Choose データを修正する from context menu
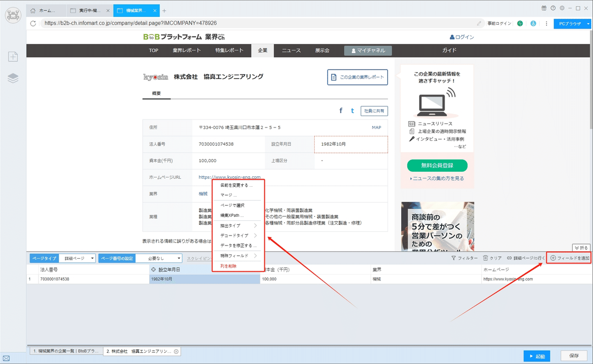The image size is (593, 364). click(239, 245)
